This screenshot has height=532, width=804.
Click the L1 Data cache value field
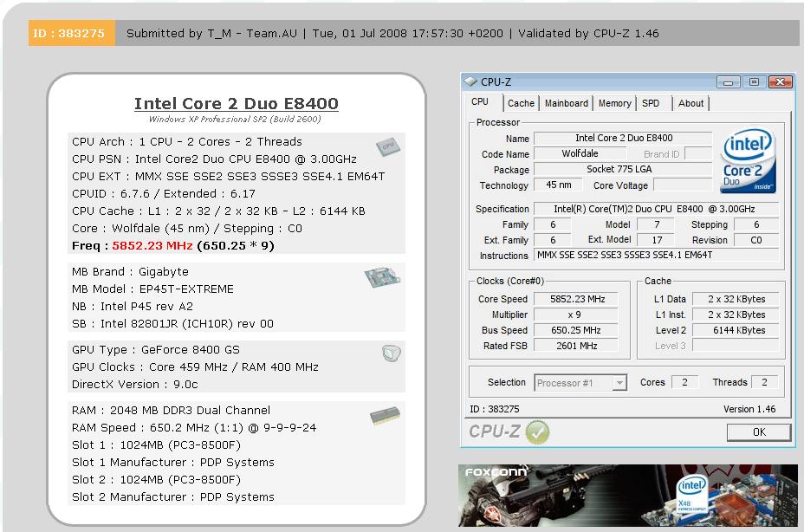coord(736,299)
